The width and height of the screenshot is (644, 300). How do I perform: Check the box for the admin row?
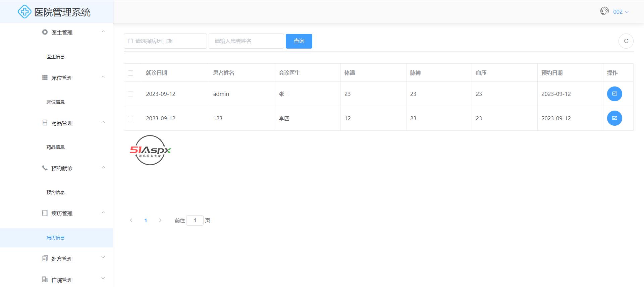point(130,94)
